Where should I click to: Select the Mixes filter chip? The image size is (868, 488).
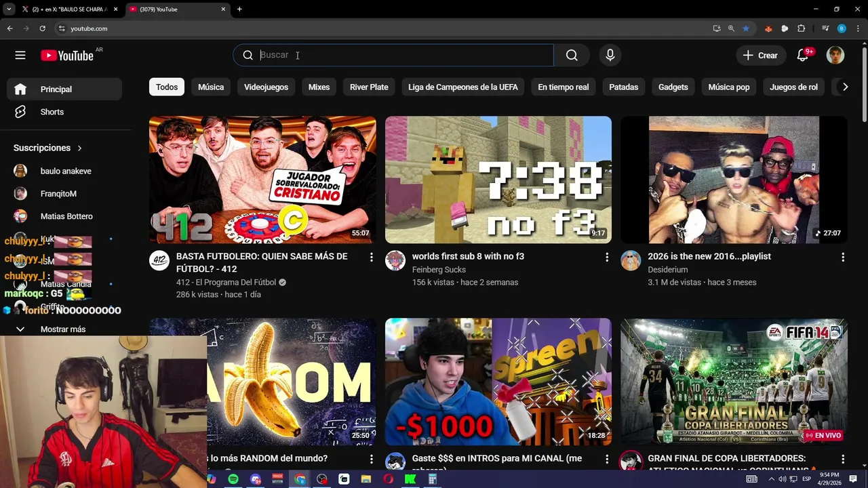pyautogui.click(x=319, y=87)
